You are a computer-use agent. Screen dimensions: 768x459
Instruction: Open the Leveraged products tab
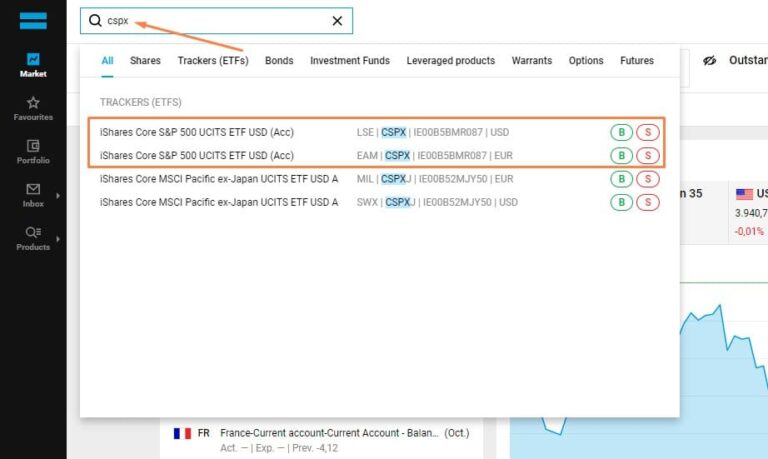(x=450, y=61)
